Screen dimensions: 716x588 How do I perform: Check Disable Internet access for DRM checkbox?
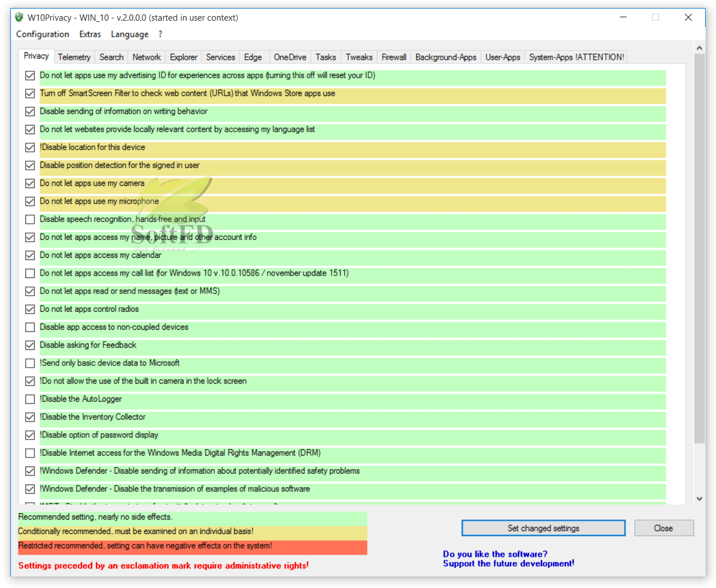click(x=30, y=453)
